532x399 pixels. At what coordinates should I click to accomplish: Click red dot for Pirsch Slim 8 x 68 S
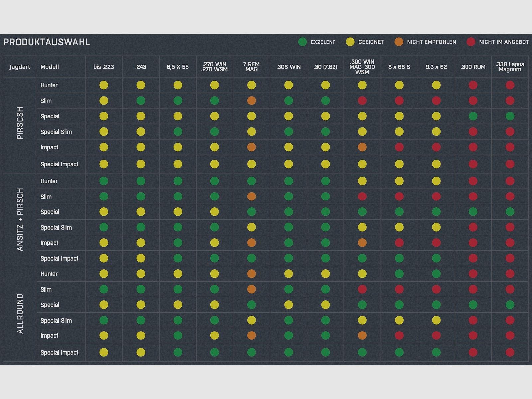tap(399, 101)
